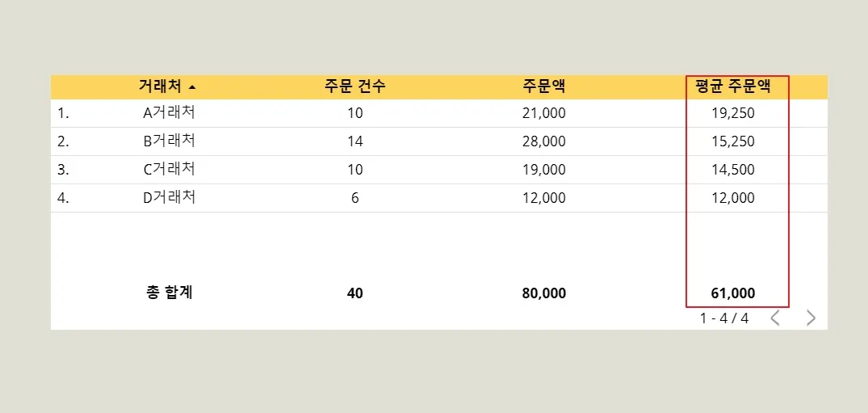The height and width of the screenshot is (413, 868).
Task: Click the sort arrow next to 거래처
Action: coord(192,87)
